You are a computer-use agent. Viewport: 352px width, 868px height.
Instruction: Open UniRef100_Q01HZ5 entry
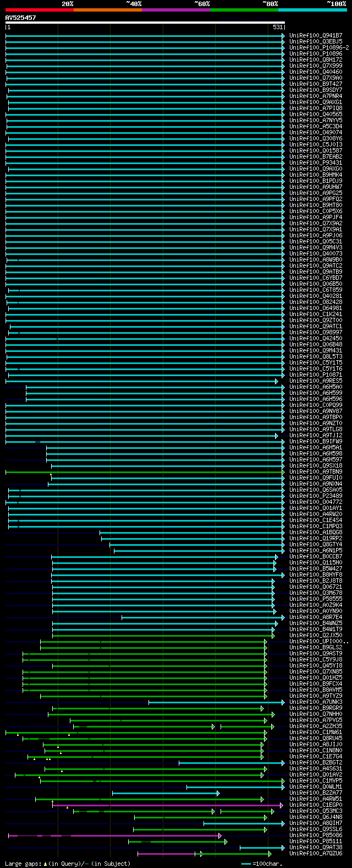(316, 677)
